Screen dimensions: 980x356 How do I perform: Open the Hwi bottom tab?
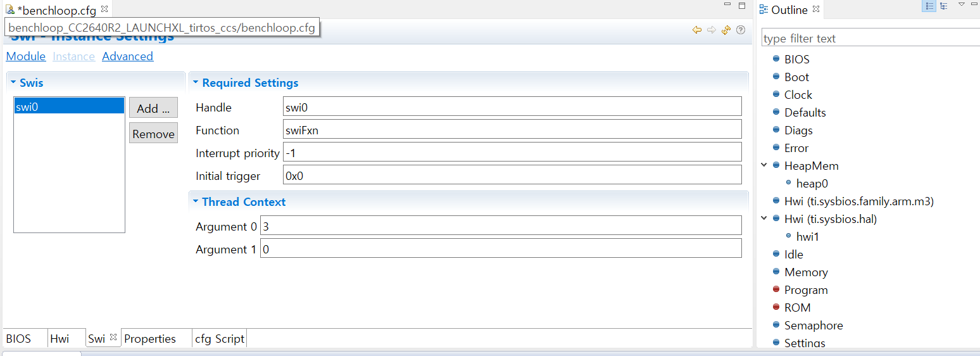pyautogui.click(x=60, y=339)
